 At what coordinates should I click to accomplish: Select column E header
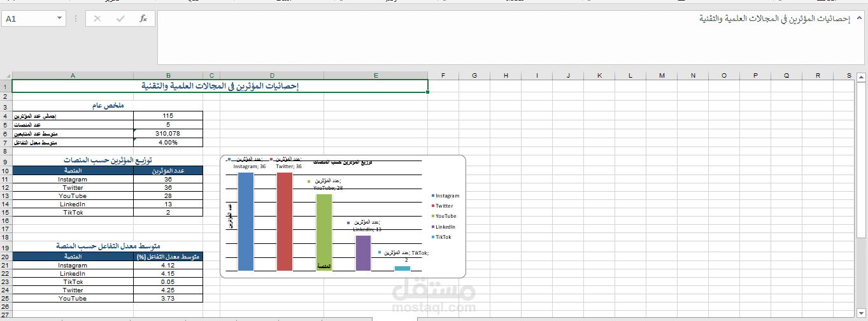376,75
